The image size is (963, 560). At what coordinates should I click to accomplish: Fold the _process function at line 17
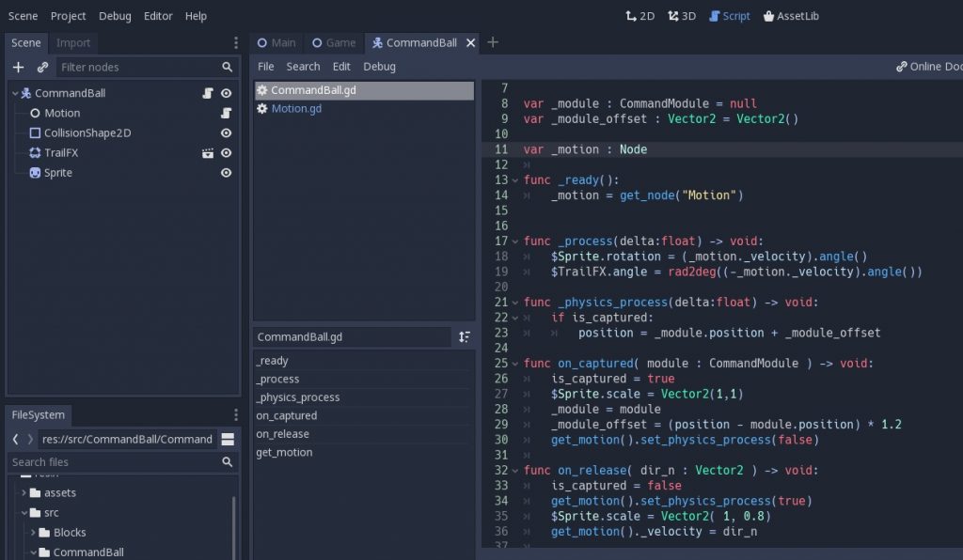tap(514, 241)
